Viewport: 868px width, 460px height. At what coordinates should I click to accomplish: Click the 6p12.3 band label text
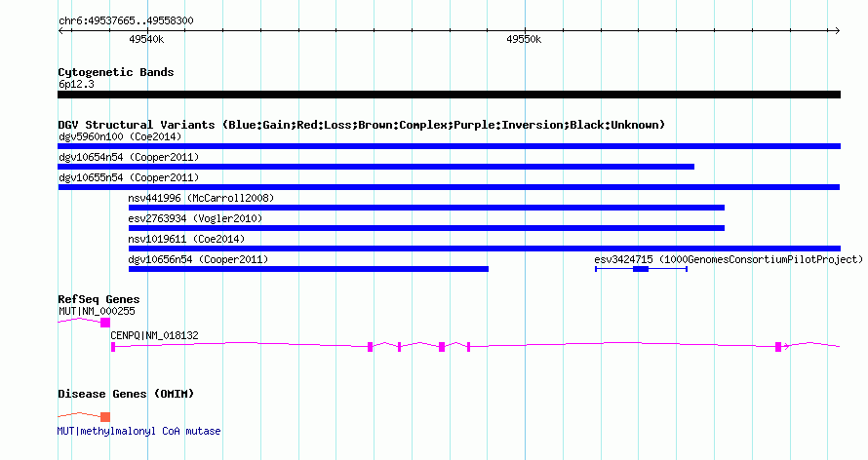point(76,85)
